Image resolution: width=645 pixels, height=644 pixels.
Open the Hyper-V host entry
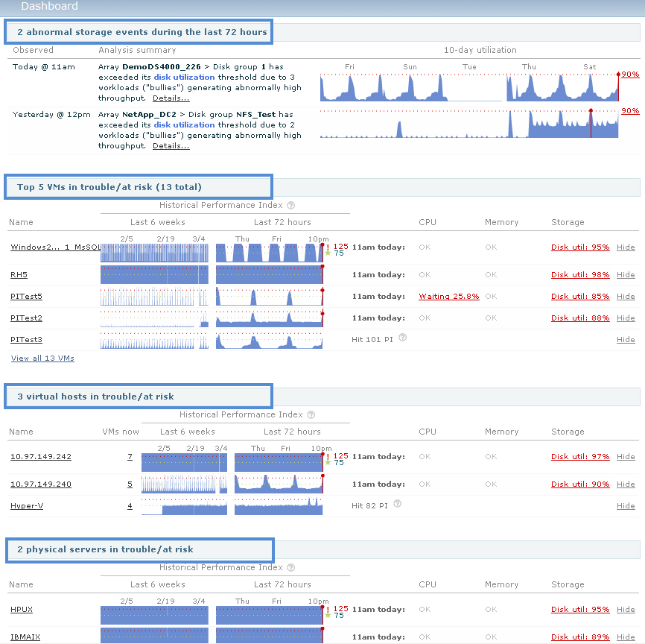(27, 506)
